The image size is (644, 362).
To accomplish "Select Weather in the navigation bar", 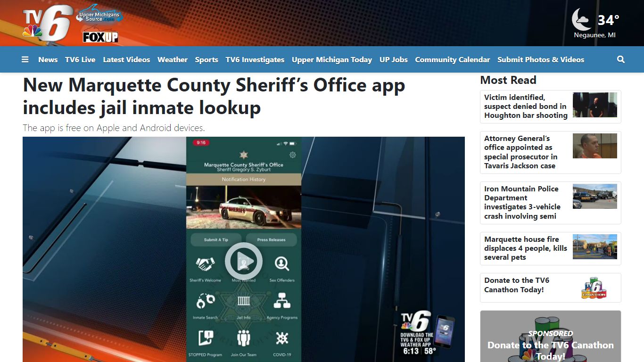I will [173, 59].
